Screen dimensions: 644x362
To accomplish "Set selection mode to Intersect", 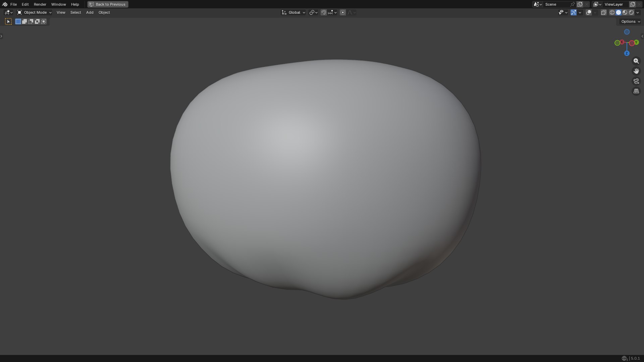I will 44,21.
